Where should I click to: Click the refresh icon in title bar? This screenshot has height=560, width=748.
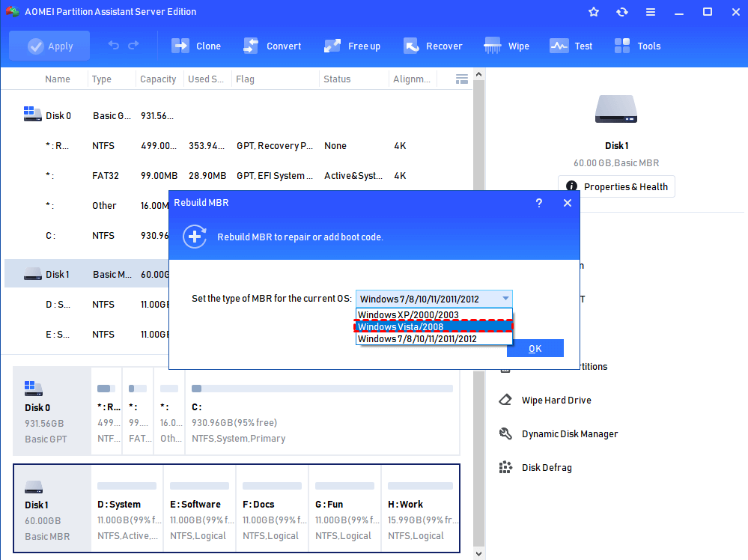622,12
